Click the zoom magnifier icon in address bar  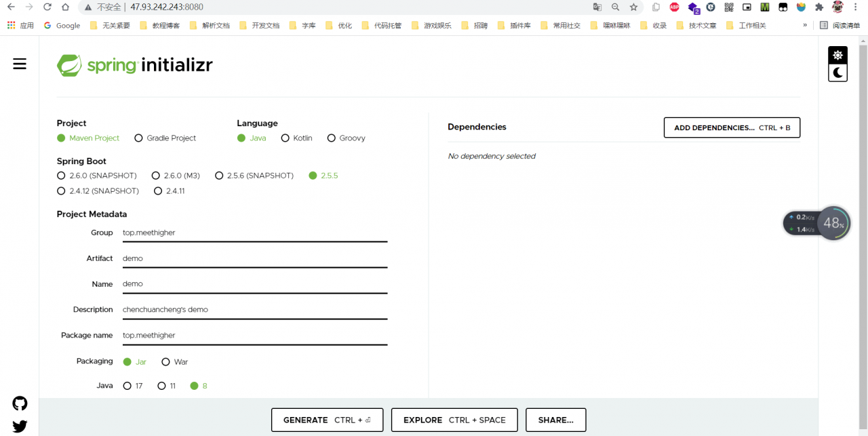(x=616, y=7)
